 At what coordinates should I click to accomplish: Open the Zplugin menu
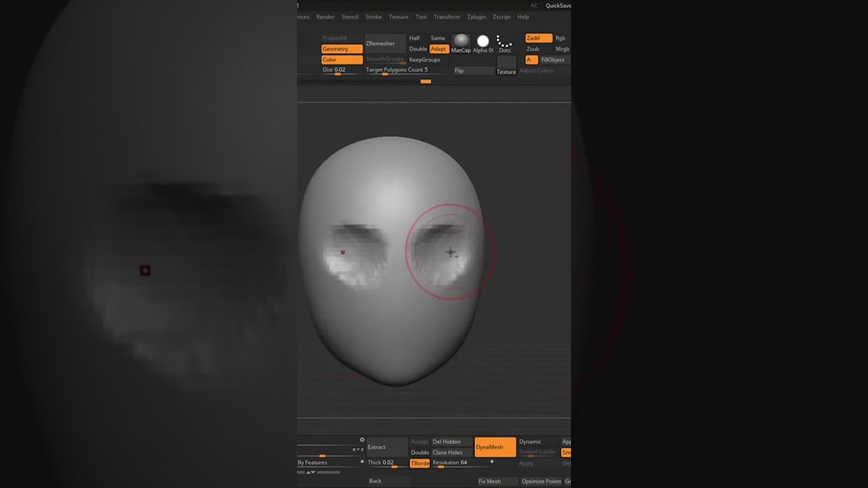tap(476, 17)
